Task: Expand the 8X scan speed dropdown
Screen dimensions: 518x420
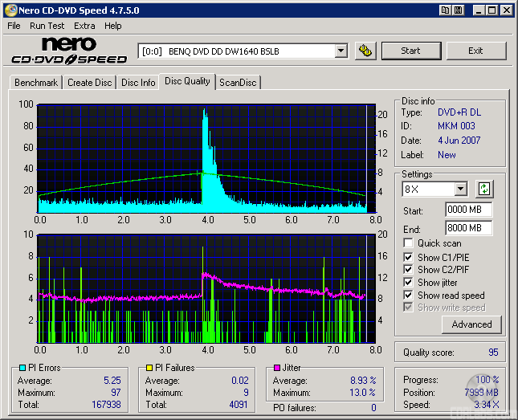Action: 460,190
